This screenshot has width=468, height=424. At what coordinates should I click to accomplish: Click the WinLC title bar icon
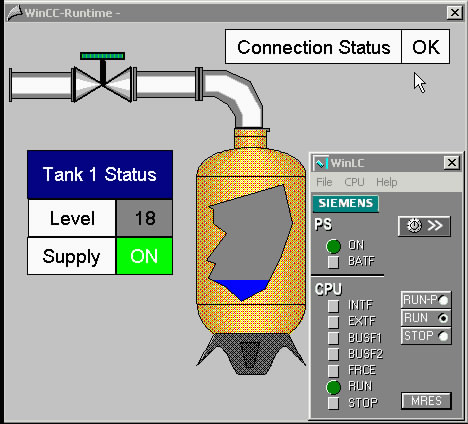[x=321, y=163]
